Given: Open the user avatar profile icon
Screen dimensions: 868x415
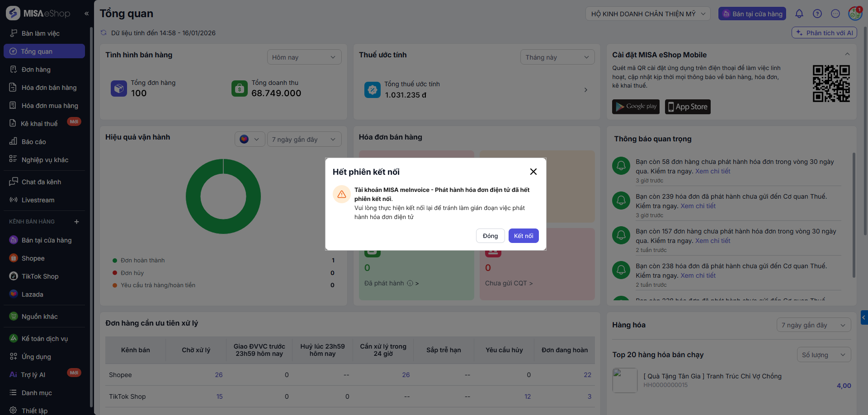Looking at the screenshot, I should tap(854, 14).
